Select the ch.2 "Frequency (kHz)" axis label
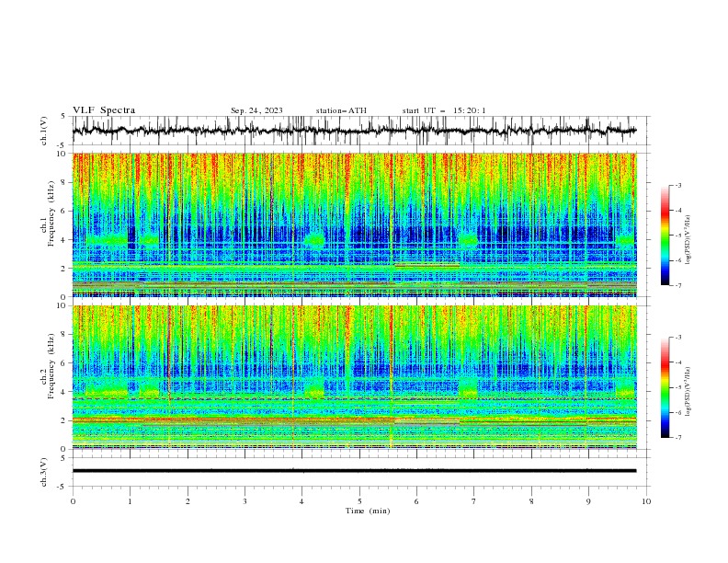 click(51, 366)
